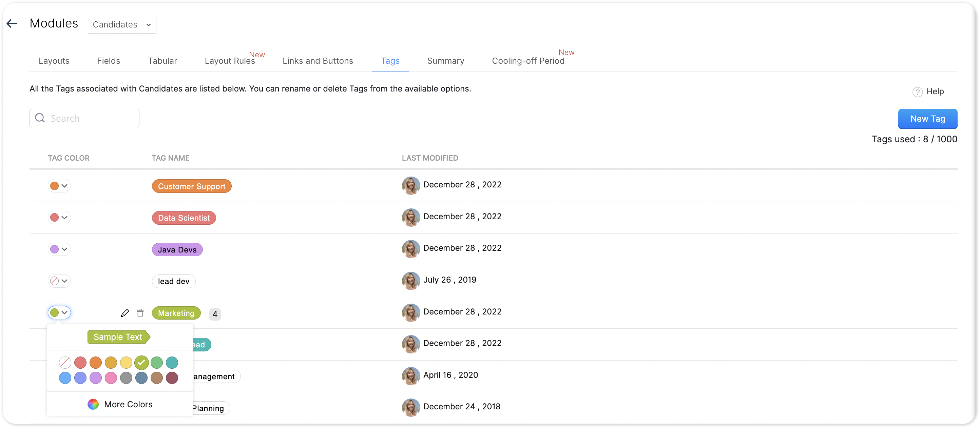This screenshot has width=980, height=428.
Task: Click the pencil edit icon for Marketing tag
Action: 125,313
